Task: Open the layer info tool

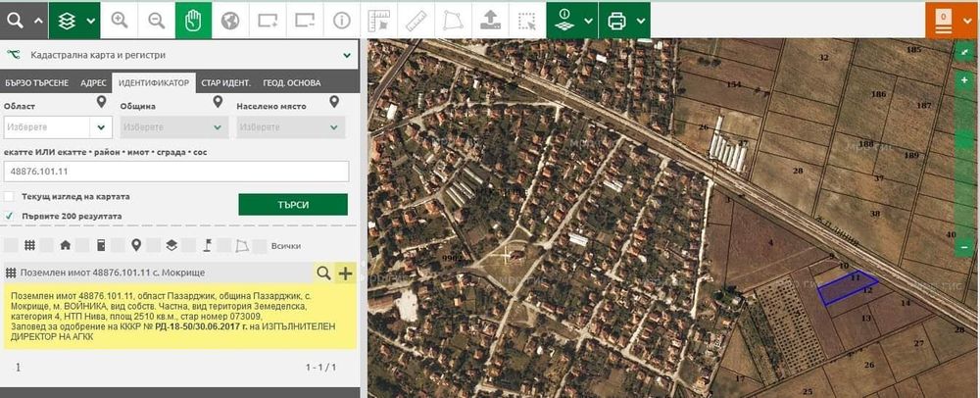Action: point(565,21)
